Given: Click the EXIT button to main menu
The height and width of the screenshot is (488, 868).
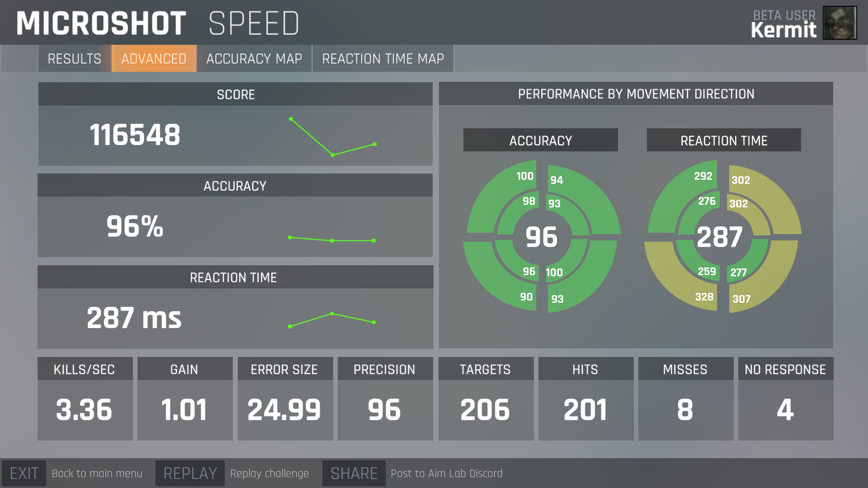Looking at the screenshot, I should 25,474.
